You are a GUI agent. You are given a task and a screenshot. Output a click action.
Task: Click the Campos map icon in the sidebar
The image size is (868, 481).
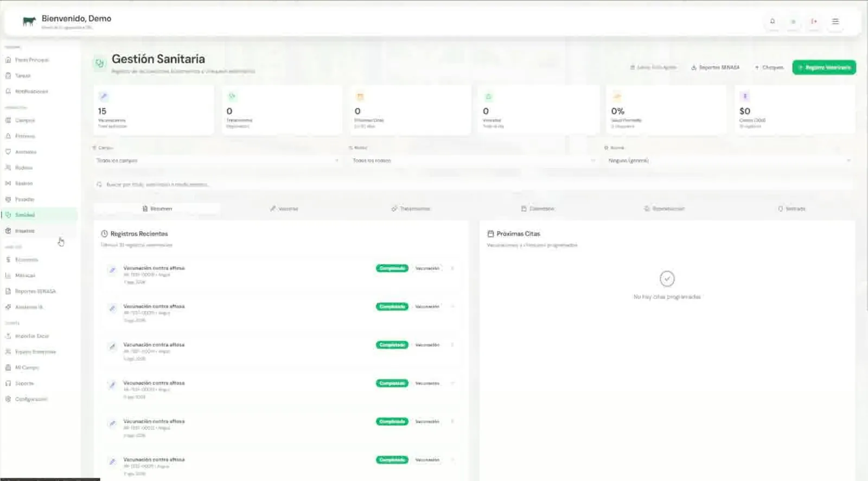(x=8, y=120)
